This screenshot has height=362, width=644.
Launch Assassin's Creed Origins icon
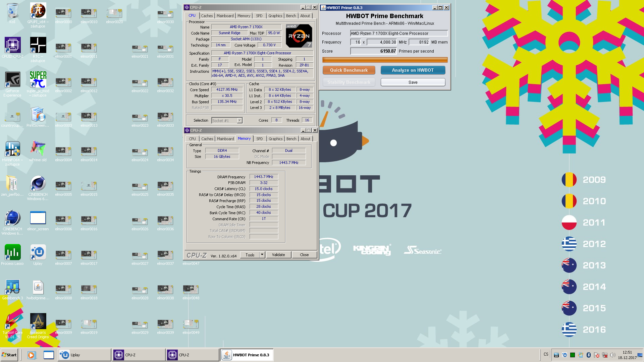38,326
